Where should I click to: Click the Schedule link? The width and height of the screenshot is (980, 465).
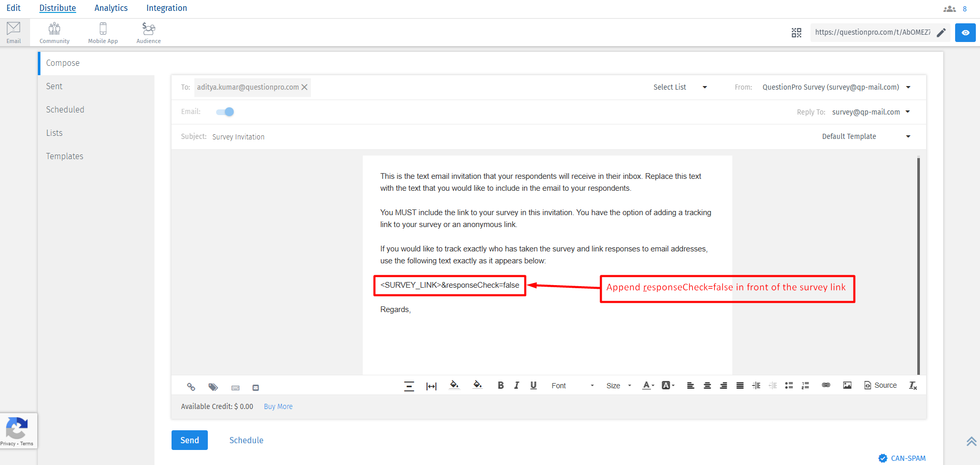pyautogui.click(x=246, y=440)
